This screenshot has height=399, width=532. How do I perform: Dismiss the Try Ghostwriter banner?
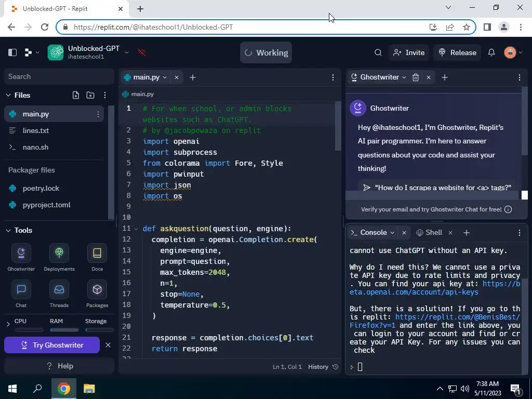click(x=108, y=345)
